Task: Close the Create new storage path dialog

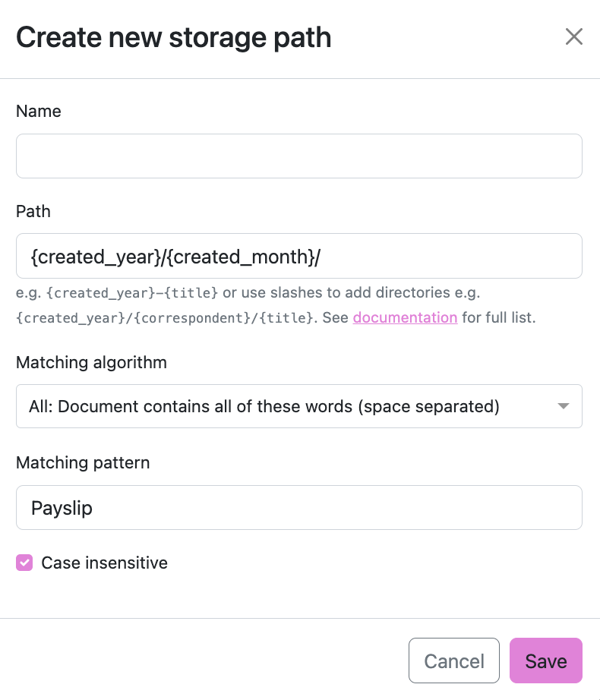Action: click(573, 36)
